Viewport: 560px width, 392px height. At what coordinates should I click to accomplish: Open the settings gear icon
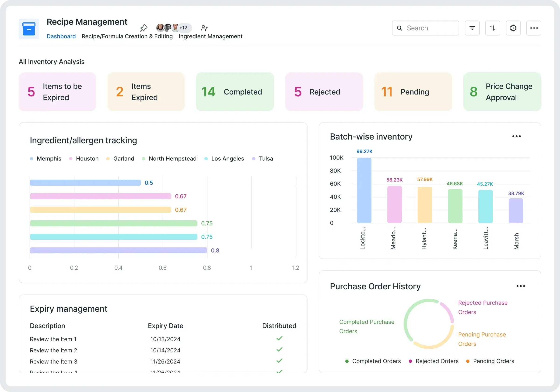[x=513, y=28]
